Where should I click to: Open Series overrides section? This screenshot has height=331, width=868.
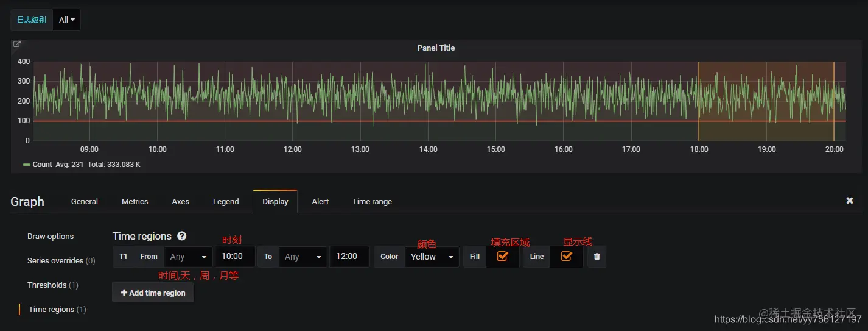coord(61,261)
